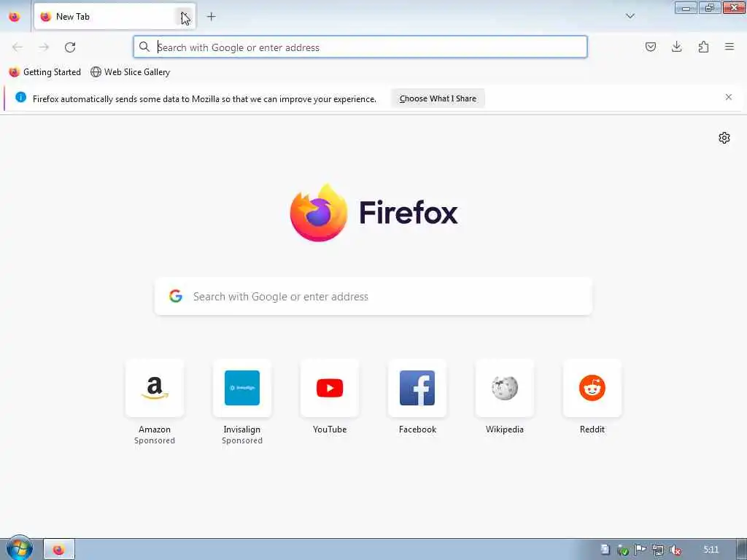Open Action Center flag icon
This screenshot has width=747, height=560.
click(640, 550)
